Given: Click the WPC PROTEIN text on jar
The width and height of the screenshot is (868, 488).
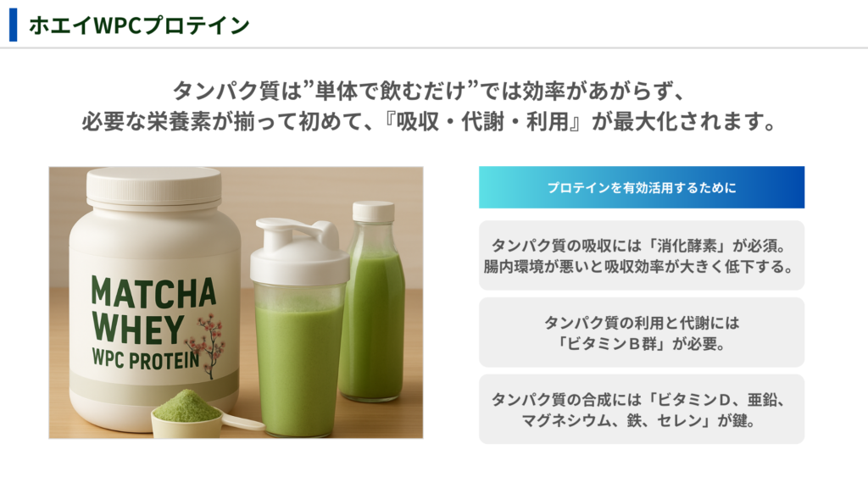Looking at the screenshot, I should [x=146, y=359].
